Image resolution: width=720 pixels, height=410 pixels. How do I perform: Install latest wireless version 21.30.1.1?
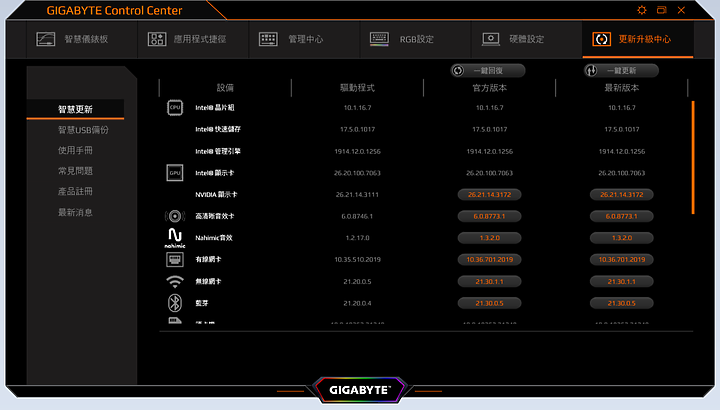622,281
